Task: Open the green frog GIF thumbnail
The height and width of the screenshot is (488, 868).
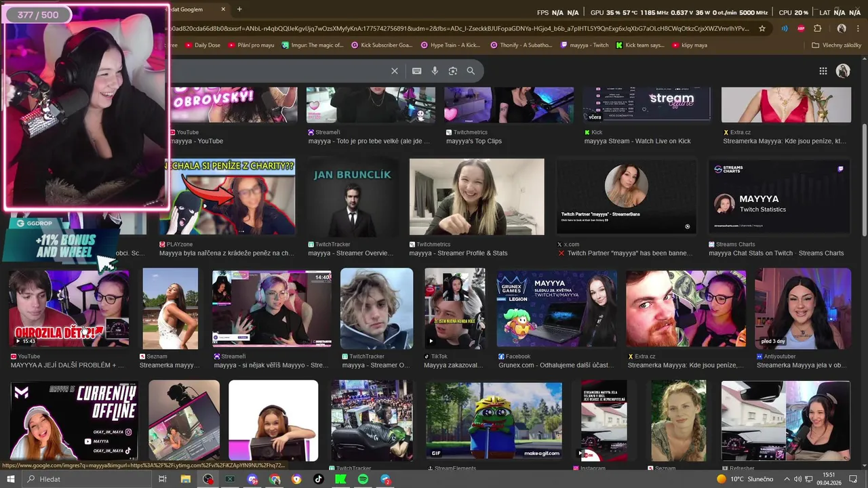Action: [x=494, y=420]
